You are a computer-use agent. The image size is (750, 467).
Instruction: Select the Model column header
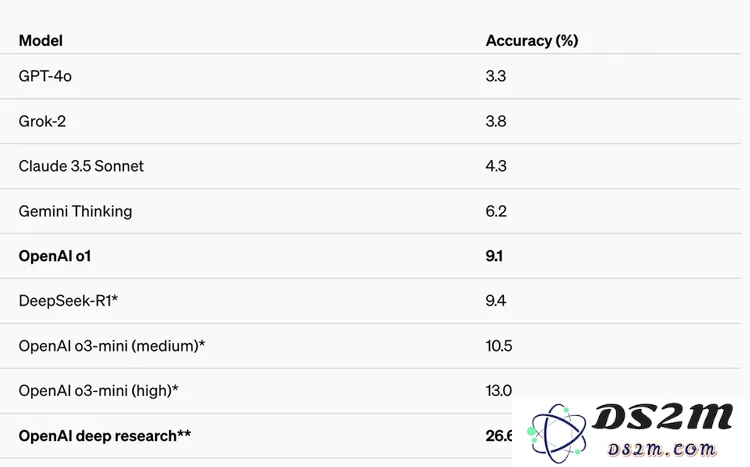(x=41, y=41)
